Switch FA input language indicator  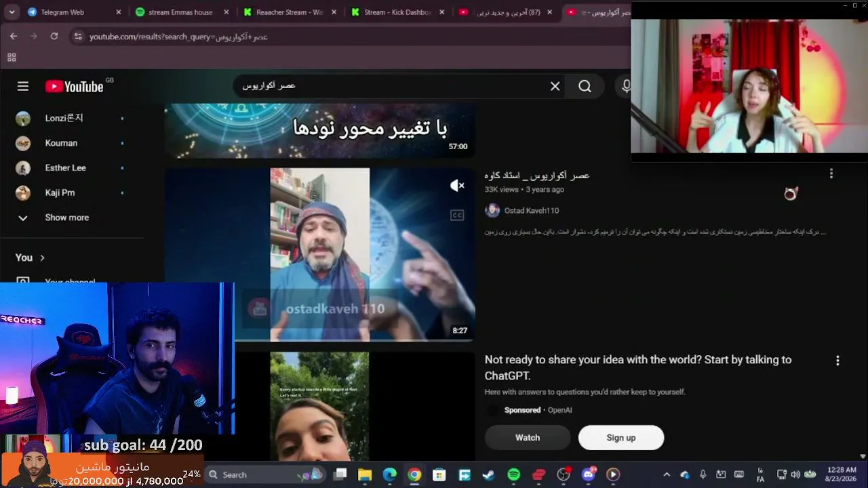click(760, 475)
